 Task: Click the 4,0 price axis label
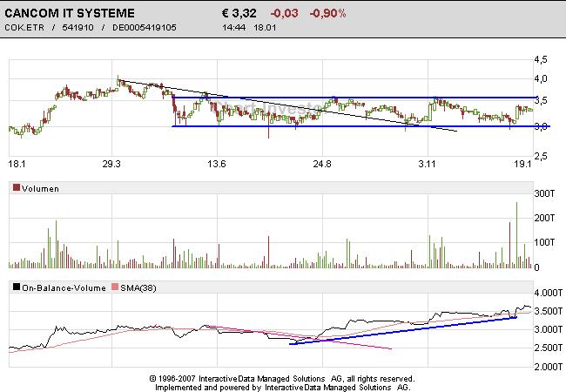(x=541, y=78)
